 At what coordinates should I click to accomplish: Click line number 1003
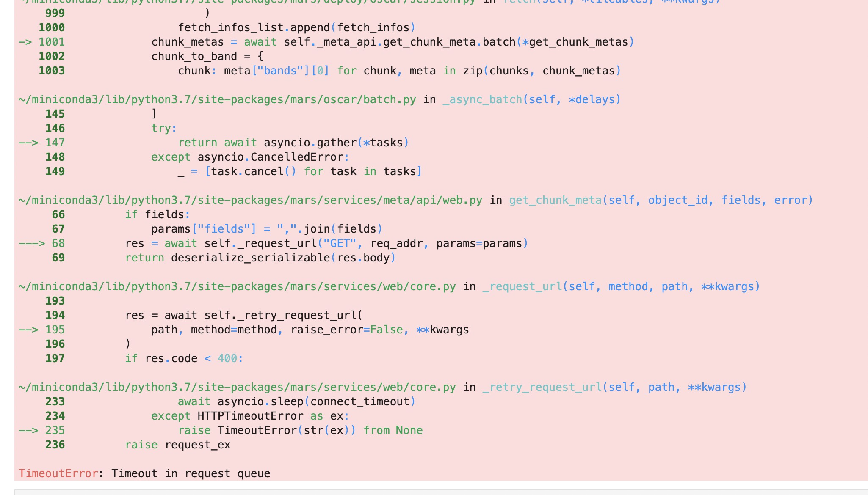(52, 71)
